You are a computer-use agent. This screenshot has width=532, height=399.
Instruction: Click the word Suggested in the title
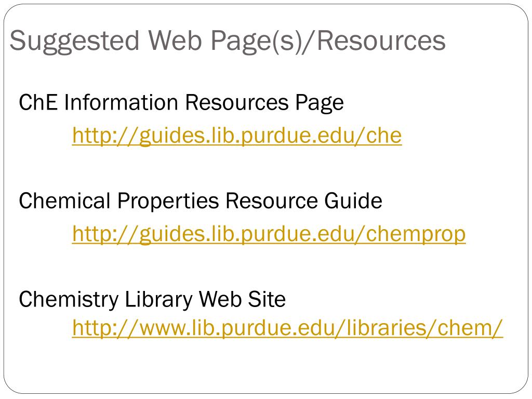pyautogui.click(x=75, y=42)
